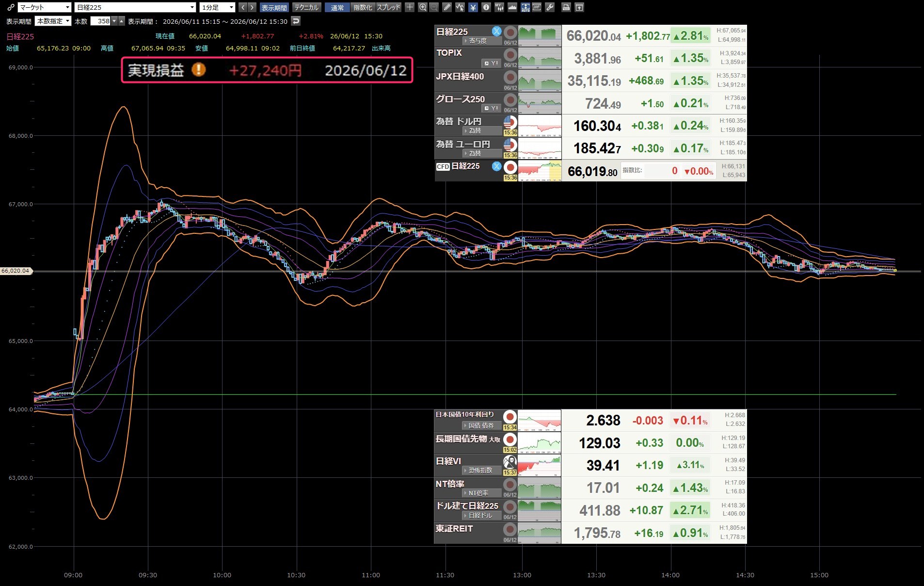Click the 日経VI mini chart thumbnail
The width and height of the screenshot is (924, 586).
(540, 465)
